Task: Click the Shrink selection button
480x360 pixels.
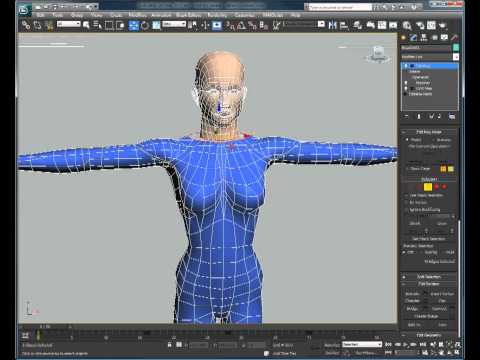Action: click(x=415, y=224)
